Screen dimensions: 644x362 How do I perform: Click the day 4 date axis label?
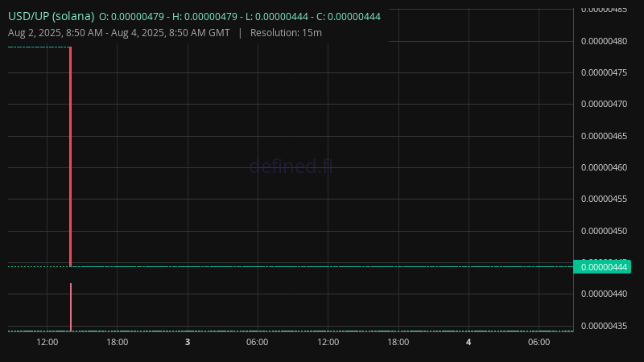469,343
